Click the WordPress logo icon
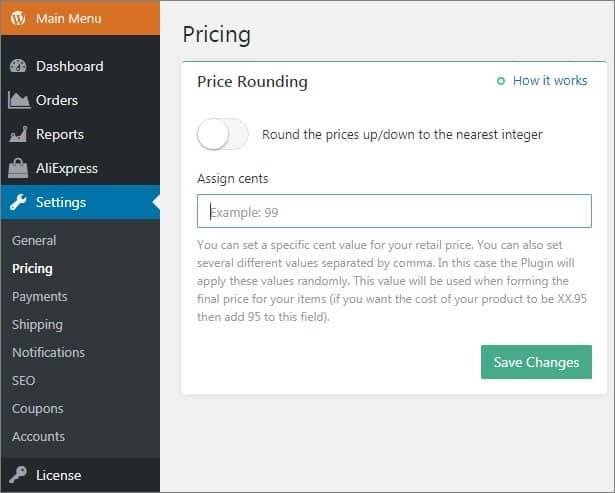 (18, 18)
